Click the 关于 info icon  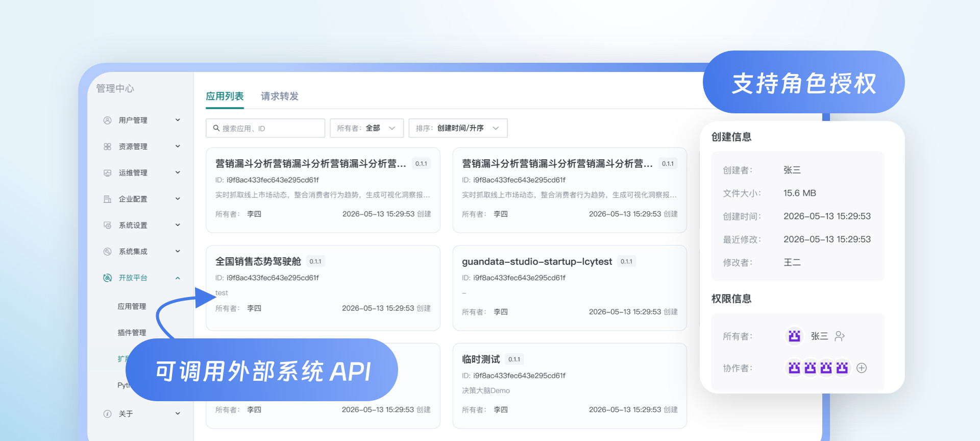(107, 414)
